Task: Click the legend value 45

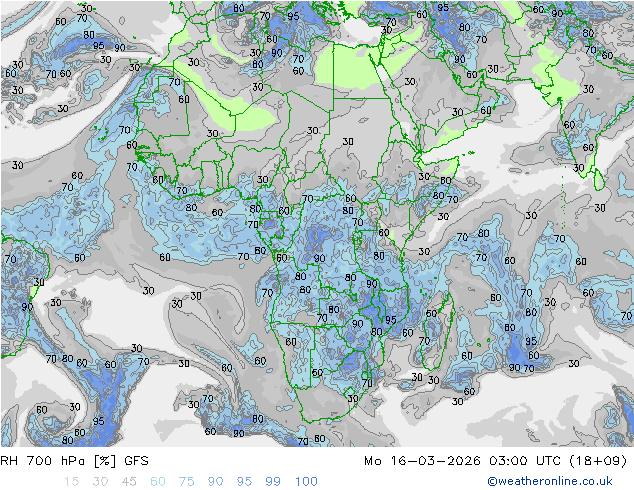Action: (129, 482)
